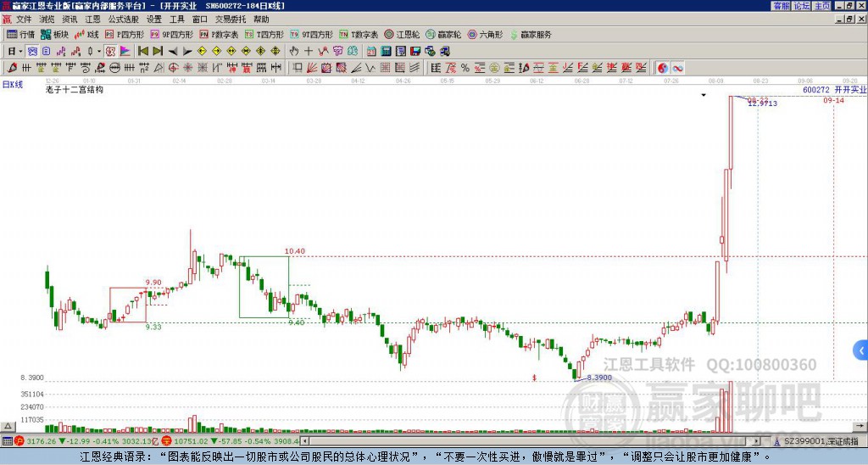The height and width of the screenshot is (465, 868).
Task: Open the 文件 menu
Action: [24, 20]
